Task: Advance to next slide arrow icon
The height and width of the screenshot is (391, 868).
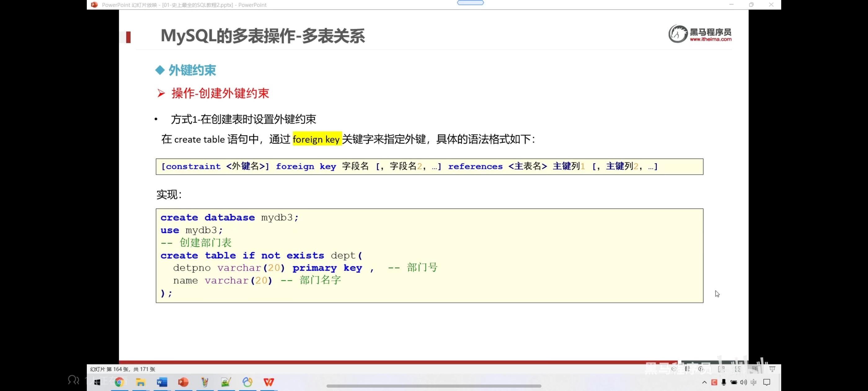Action: pos(701,369)
